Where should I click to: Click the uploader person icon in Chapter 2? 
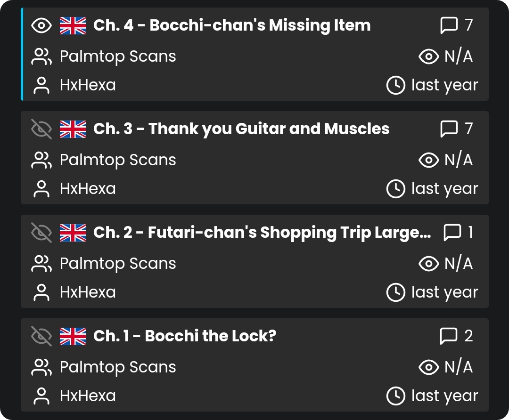(41, 292)
